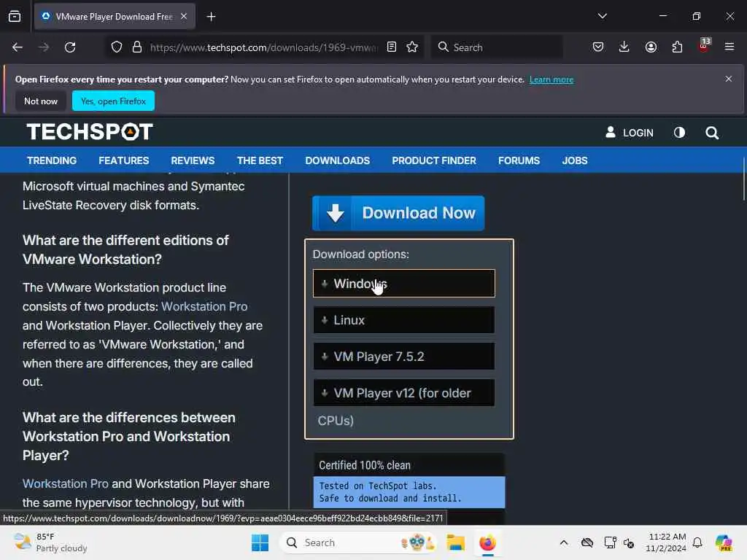Click the techspot.com URL address bar

click(264, 47)
